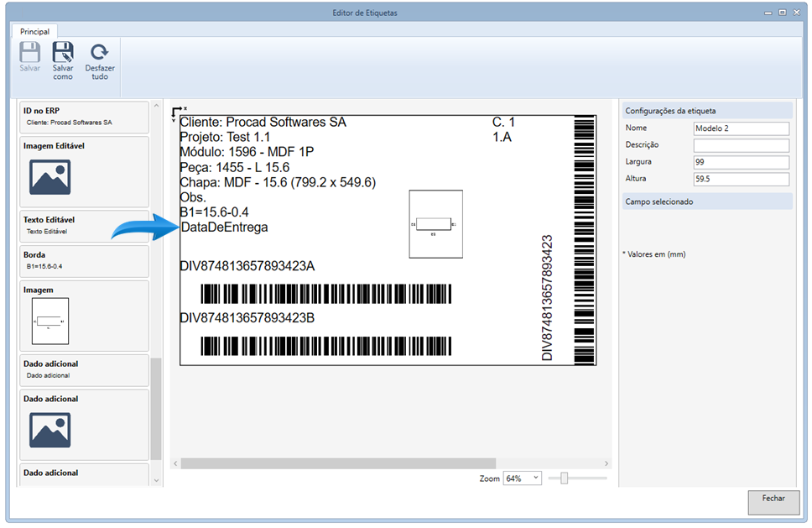Click the zoom slider handle
This screenshot has width=812, height=528.
(x=564, y=478)
